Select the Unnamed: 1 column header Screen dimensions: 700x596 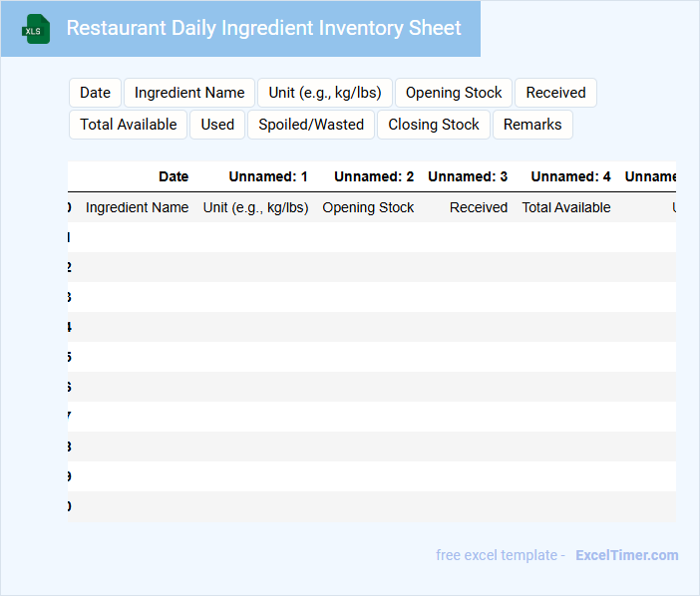click(x=268, y=176)
